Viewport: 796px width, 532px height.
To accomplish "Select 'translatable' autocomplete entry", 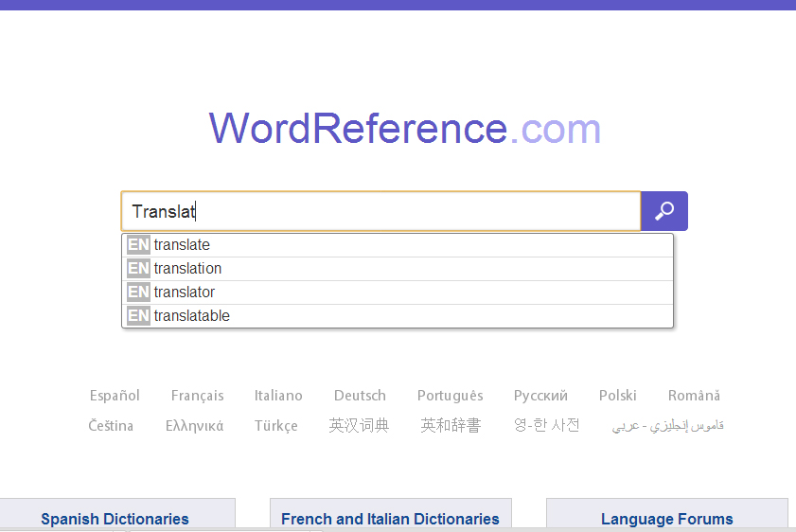I will click(191, 316).
